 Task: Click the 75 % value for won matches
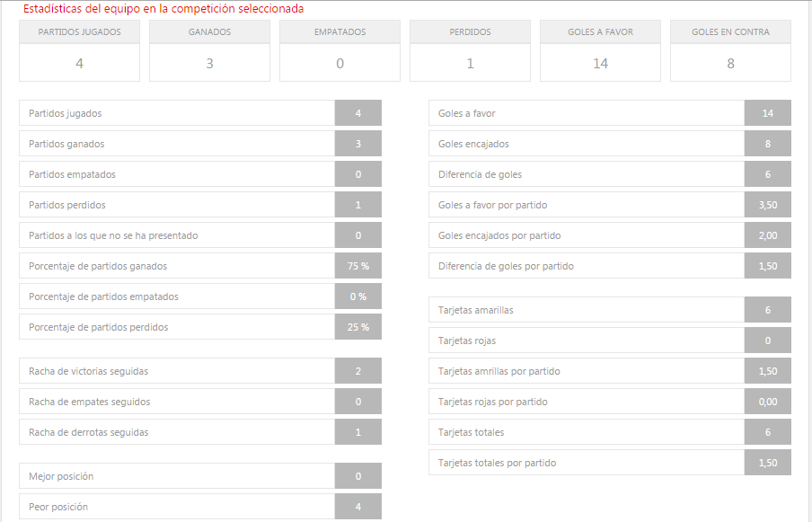358,266
